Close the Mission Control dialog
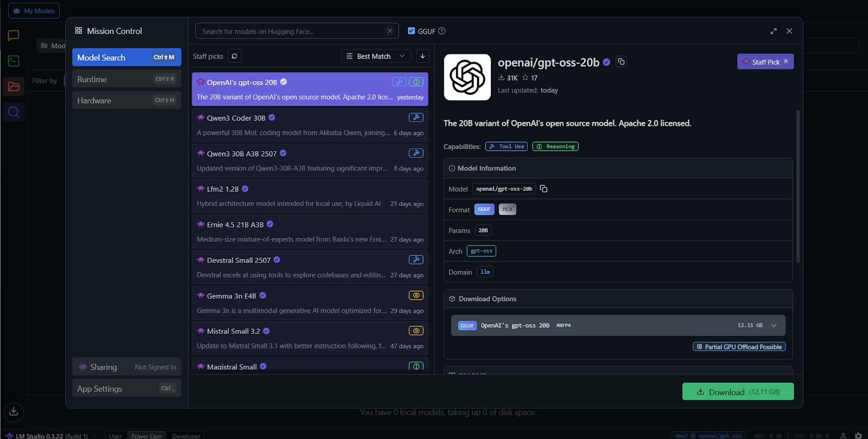The image size is (868, 439). [789, 31]
